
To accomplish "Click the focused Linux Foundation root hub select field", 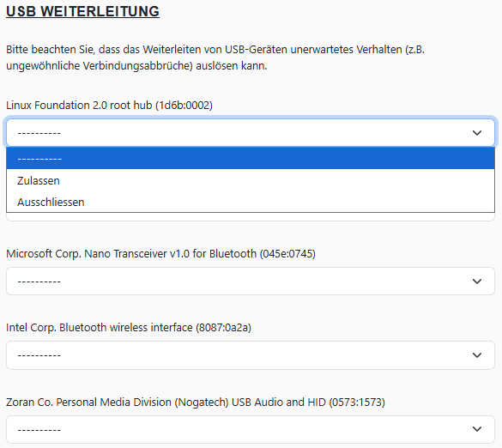I will tap(251, 133).
